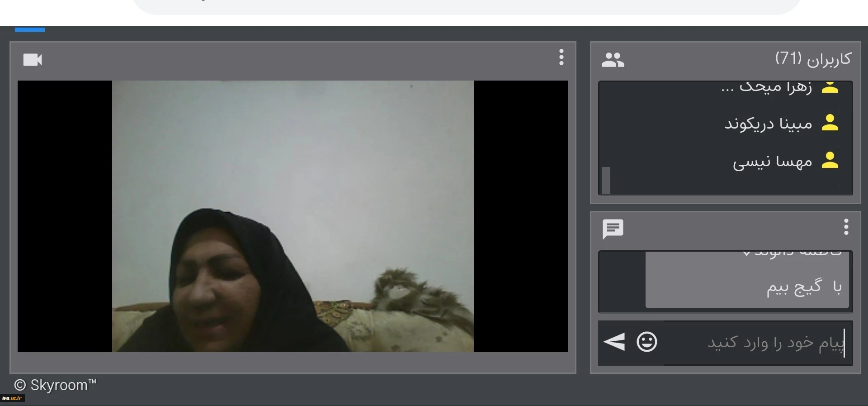
Task: Click the Skyroom copyright link
Action: click(x=56, y=385)
